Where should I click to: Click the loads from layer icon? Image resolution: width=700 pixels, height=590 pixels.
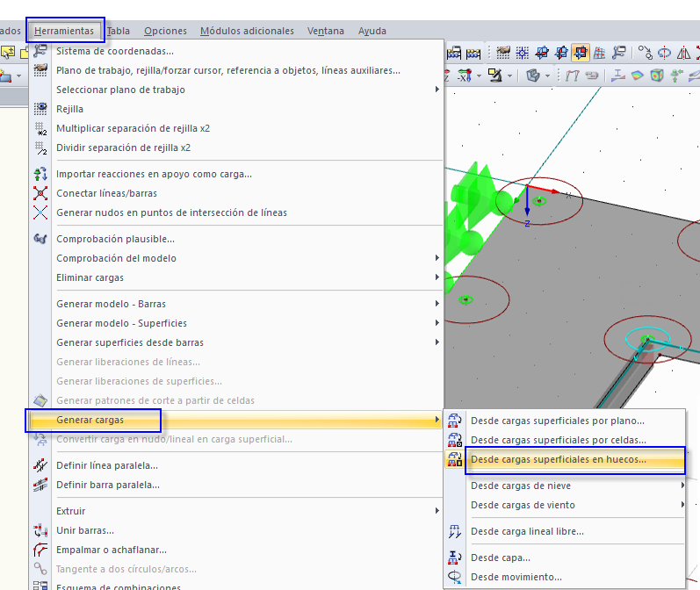tap(454, 558)
